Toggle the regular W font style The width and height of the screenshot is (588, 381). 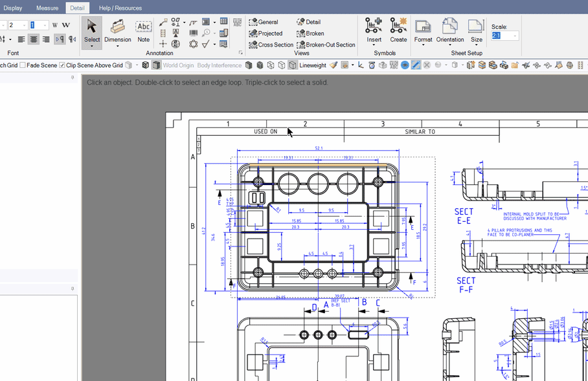[x=55, y=25]
